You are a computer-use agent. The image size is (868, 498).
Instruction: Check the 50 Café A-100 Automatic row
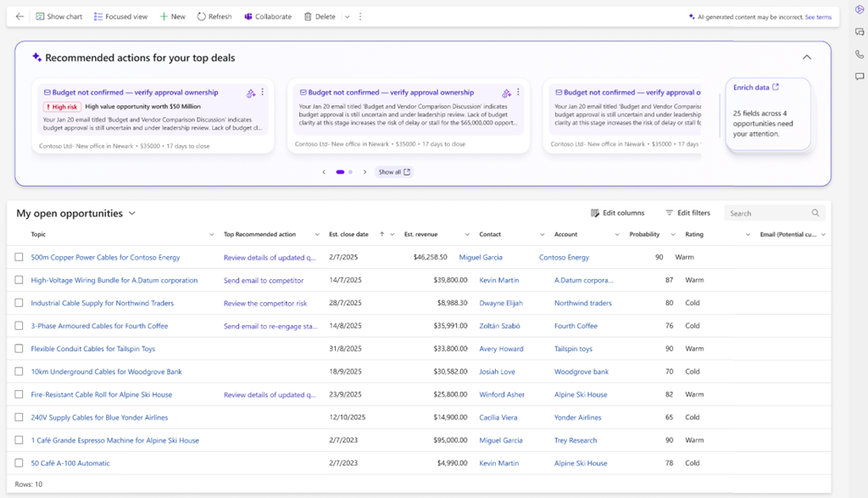pos(19,463)
